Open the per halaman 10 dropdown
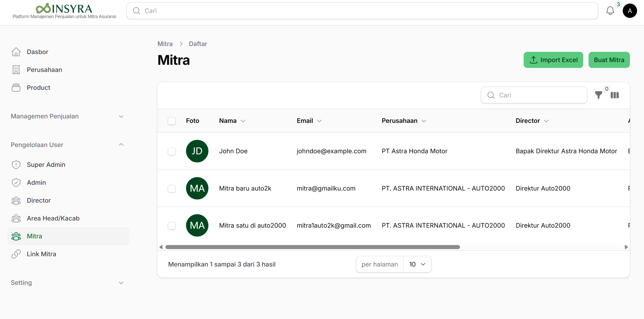 (417, 264)
